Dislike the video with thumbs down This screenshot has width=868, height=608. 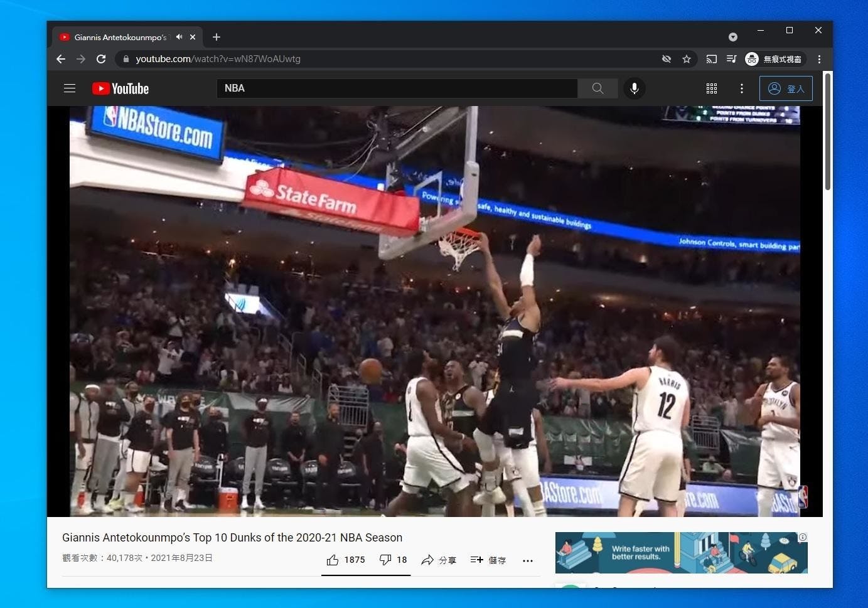[385, 560]
